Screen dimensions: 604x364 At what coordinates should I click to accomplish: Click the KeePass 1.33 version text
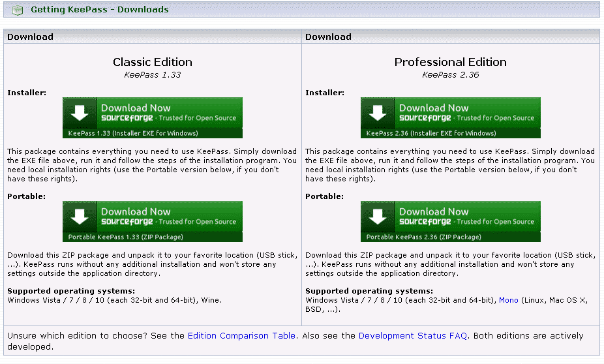click(153, 75)
